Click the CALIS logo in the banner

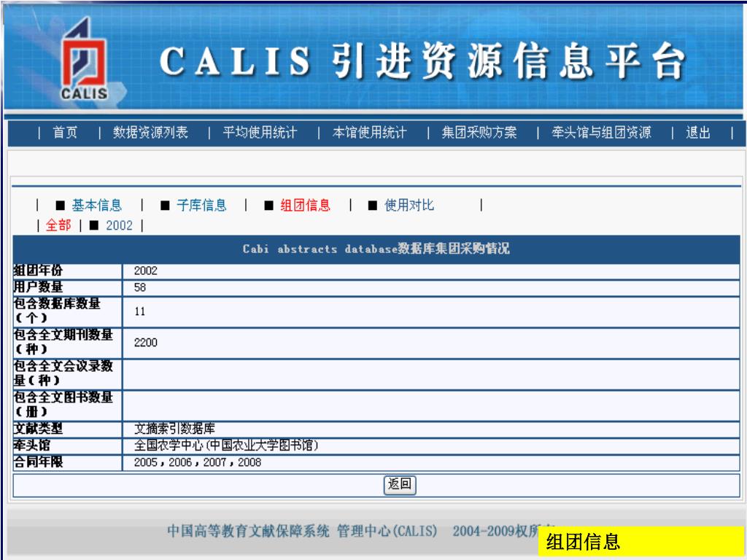(85, 59)
